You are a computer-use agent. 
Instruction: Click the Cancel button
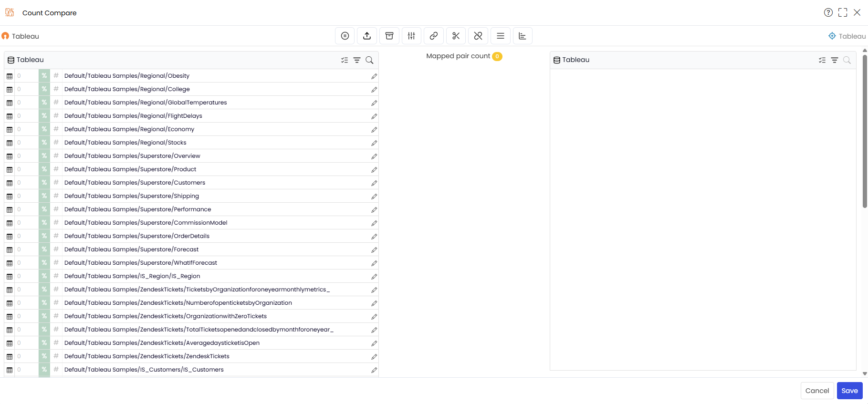(817, 391)
